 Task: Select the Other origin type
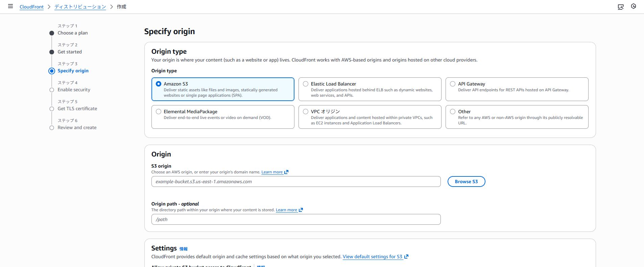click(x=453, y=112)
